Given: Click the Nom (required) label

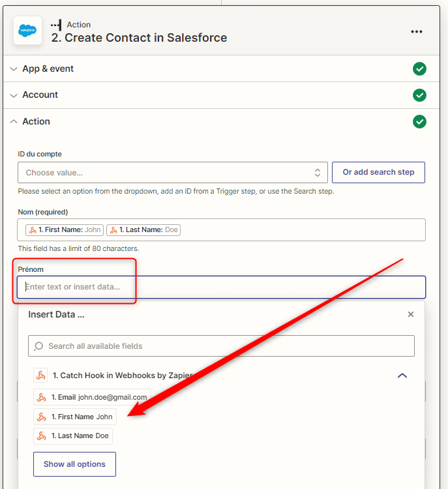Looking at the screenshot, I should tap(43, 212).
